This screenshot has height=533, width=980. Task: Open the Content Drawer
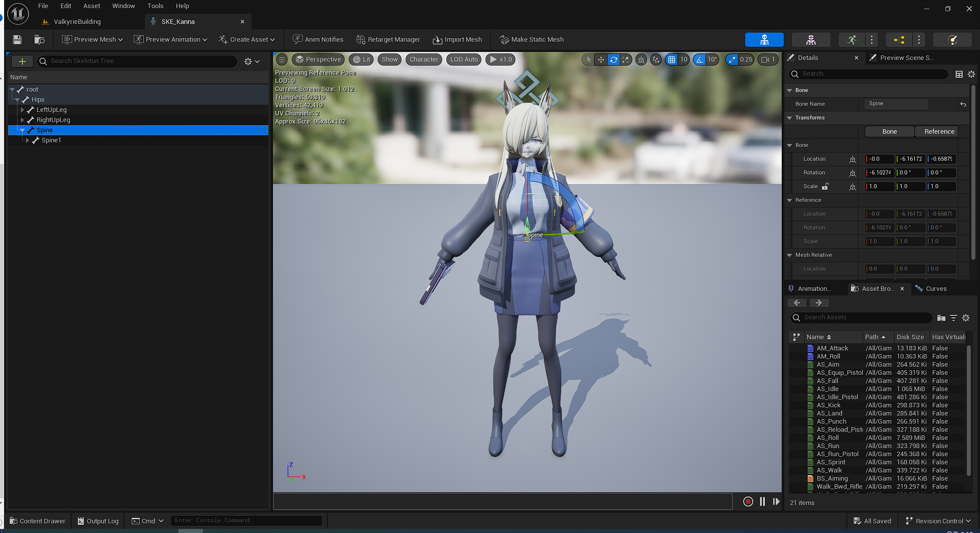pyautogui.click(x=38, y=521)
